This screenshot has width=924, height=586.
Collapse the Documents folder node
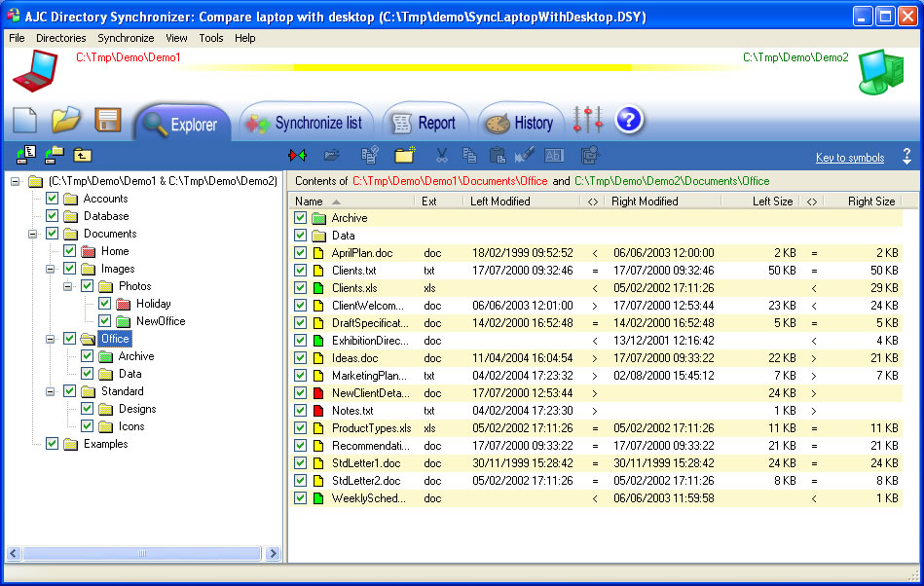click(33, 234)
